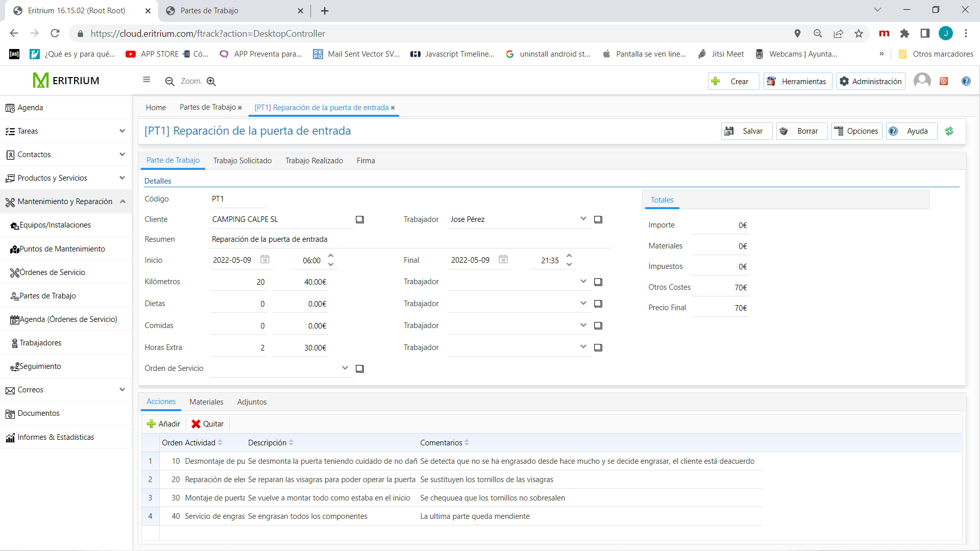Increase the Inicio time with the up arrow
Screen dimensions: 980x551
(x=331, y=256)
